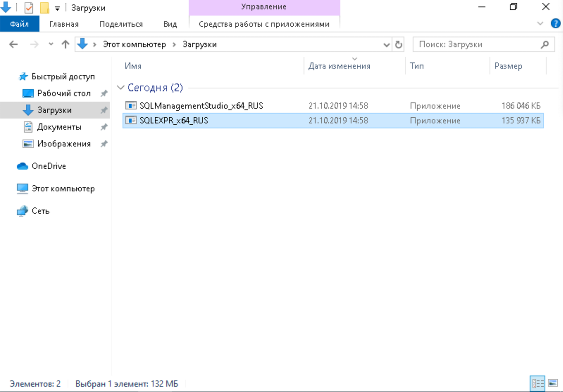Open the Файл menu tab
563x392 pixels.
point(19,24)
